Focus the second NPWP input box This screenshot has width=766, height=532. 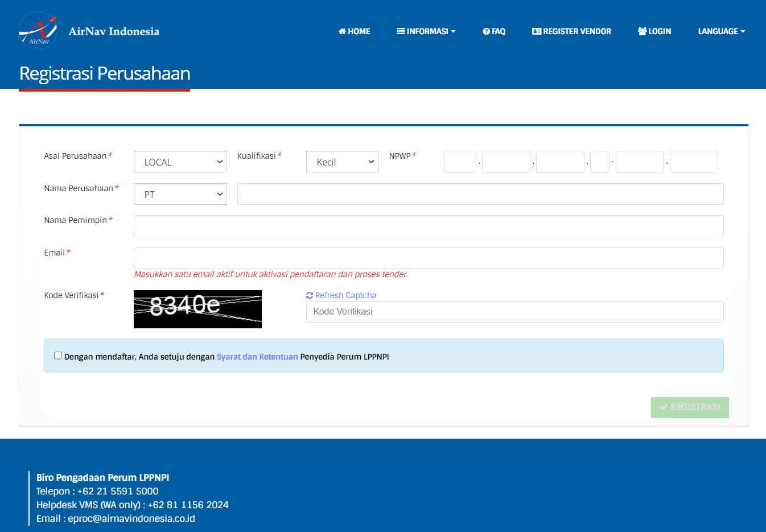coord(506,162)
